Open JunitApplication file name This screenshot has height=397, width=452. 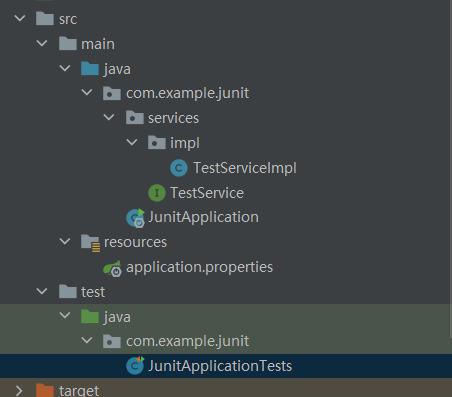[203, 217]
